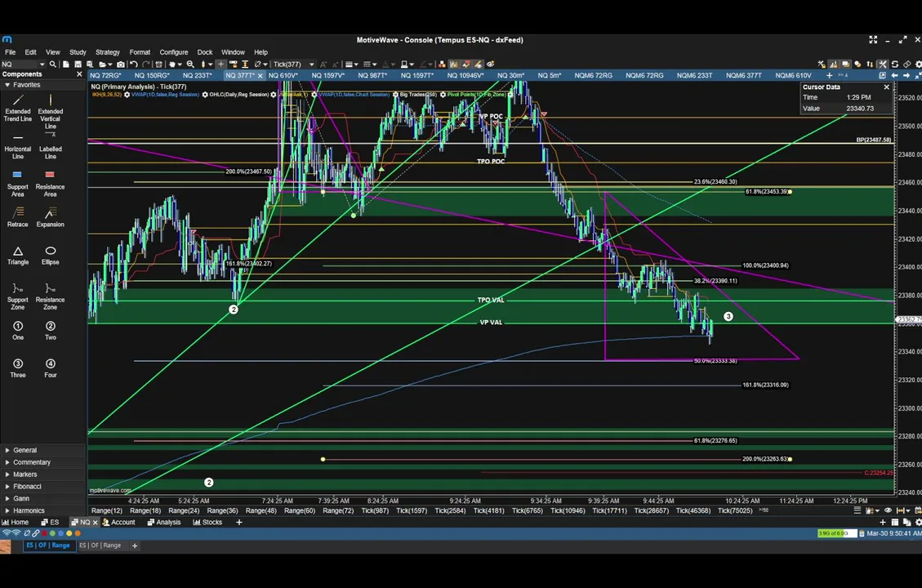922x588 pixels.
Task: Select the wave label Four marker
Action: coord(51,368)
